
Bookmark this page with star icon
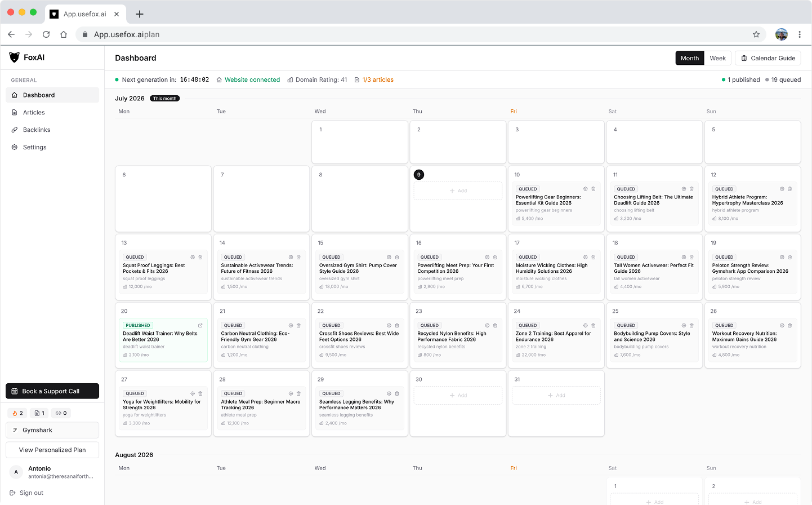[x=756, y=34]
